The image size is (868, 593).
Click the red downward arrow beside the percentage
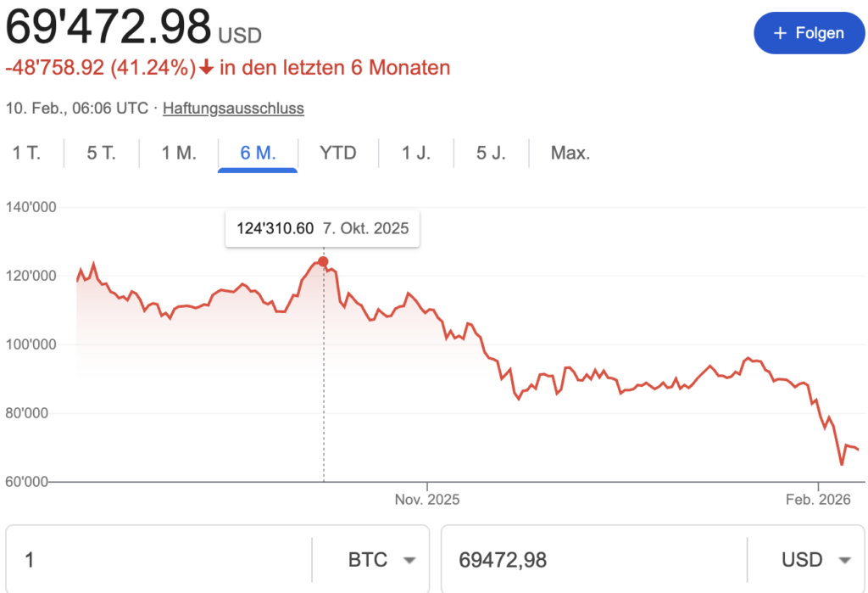pyautogui.click(x=208, y=67)
